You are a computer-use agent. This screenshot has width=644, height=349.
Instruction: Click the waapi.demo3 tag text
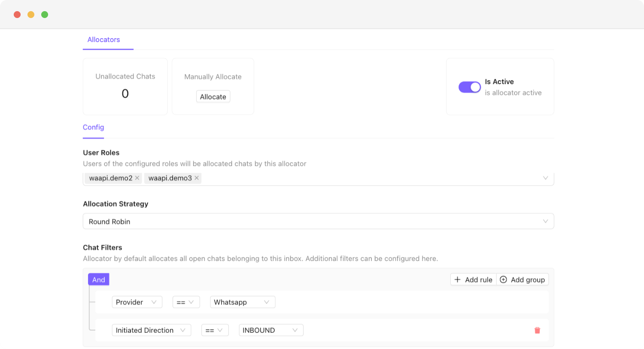point(170,178)
